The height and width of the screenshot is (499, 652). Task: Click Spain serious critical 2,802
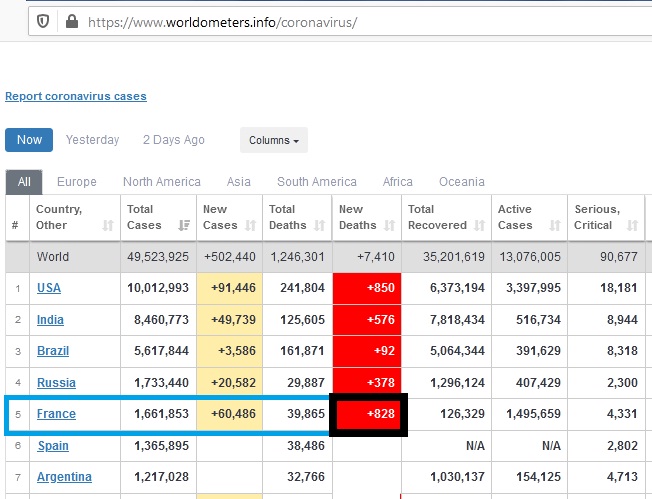pos(622,445)
